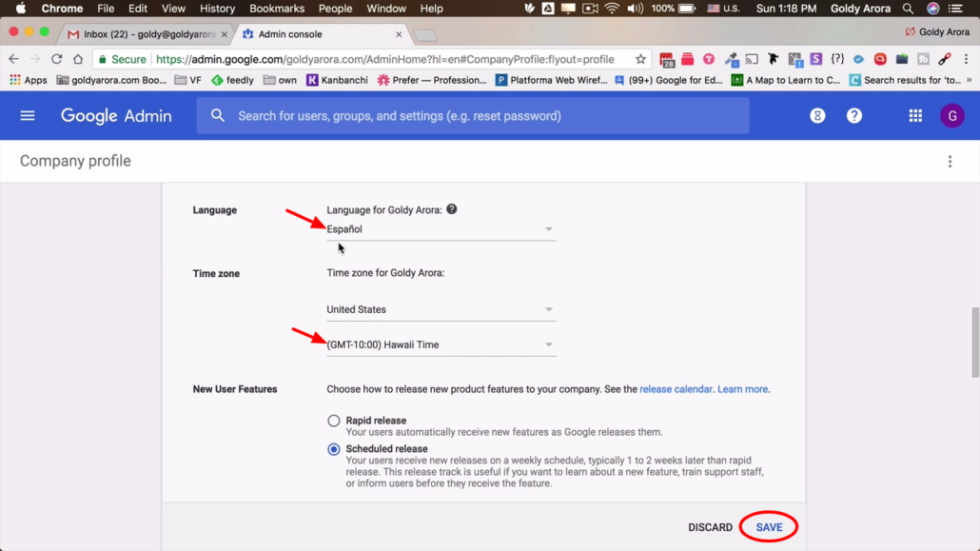Go back with Chrome back arrow

click(13, 59)
